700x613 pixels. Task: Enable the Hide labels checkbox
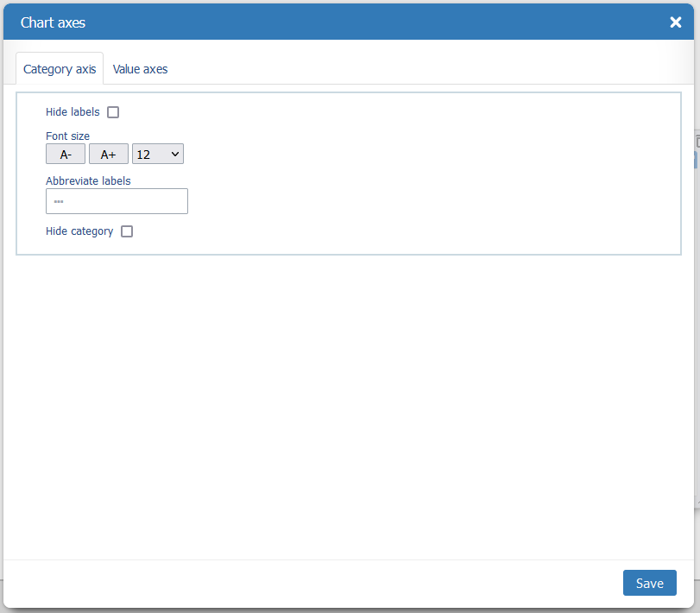pos(113,112)
